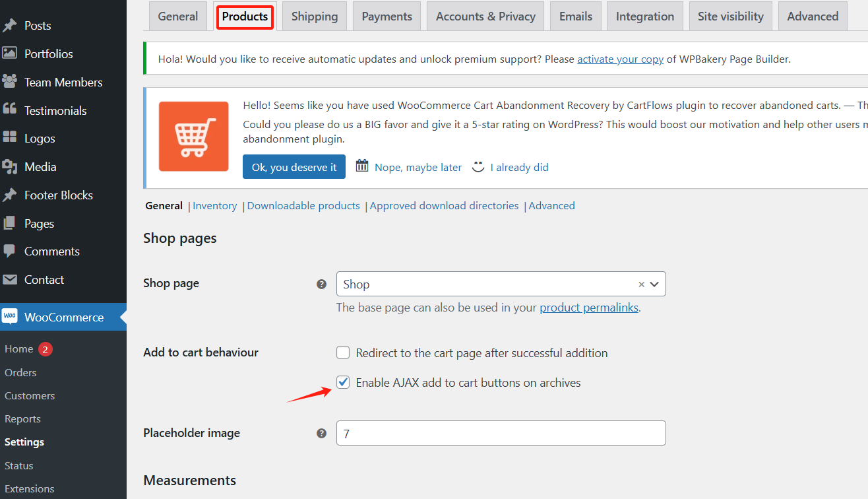Open Comments using the speech bubble icon
Image resolution: width=868 pixels, height=499 pixels.
(x=11, y=251)
